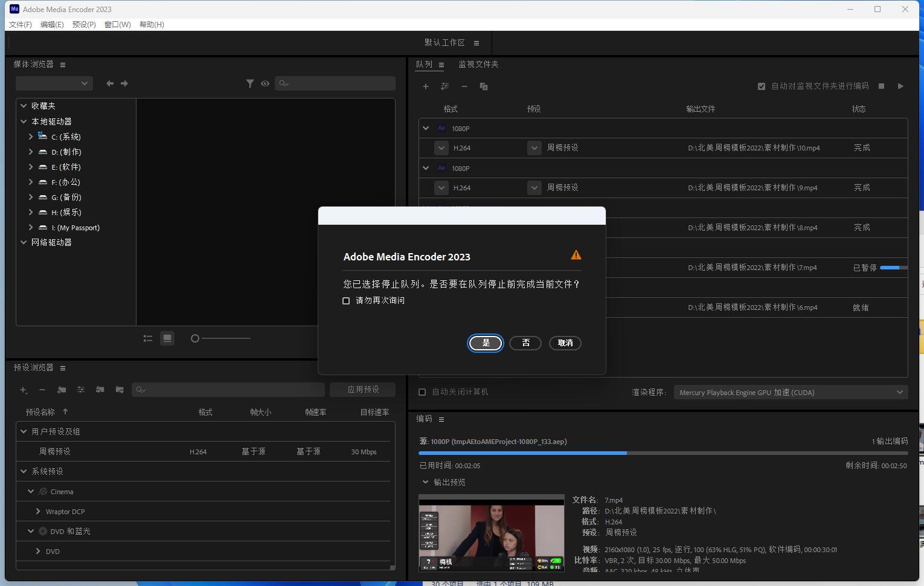Sort presets by 预设名称 column header

(x=40, y=412)
